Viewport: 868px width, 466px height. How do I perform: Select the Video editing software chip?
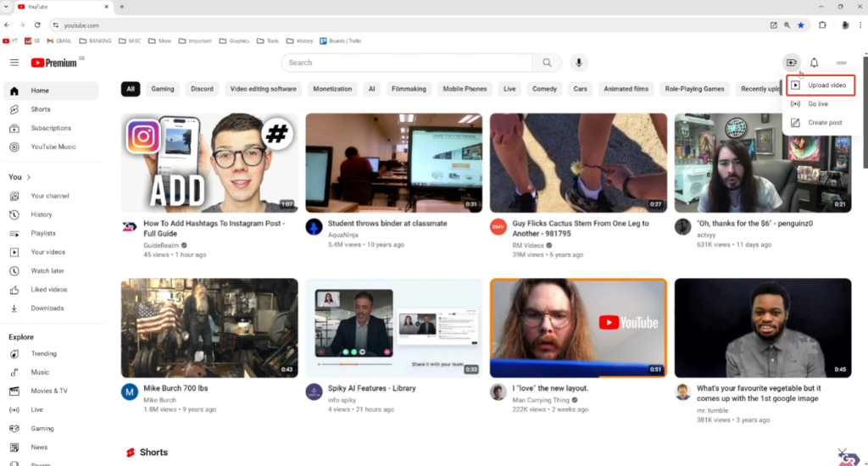(x=263, y=89)
